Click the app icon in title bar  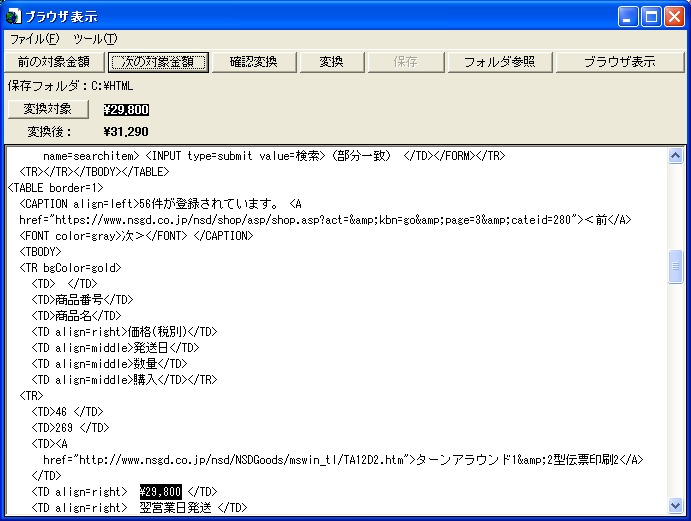(x=13, y=17)
